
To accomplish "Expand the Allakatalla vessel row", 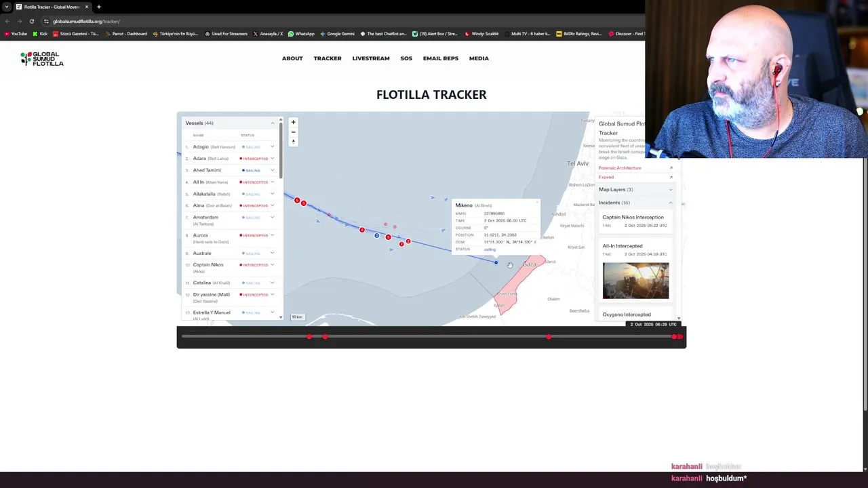I will tap(273, 194).
